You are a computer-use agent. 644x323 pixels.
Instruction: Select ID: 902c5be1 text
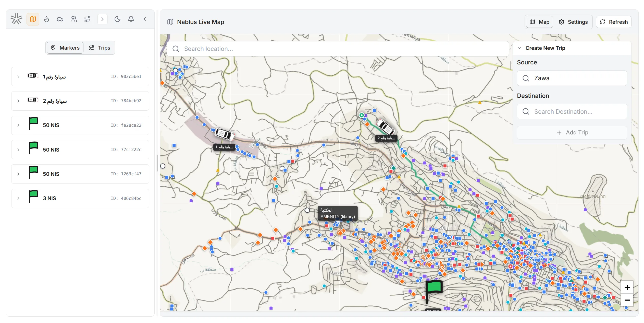pyautogui.click(x=126, y=76)
